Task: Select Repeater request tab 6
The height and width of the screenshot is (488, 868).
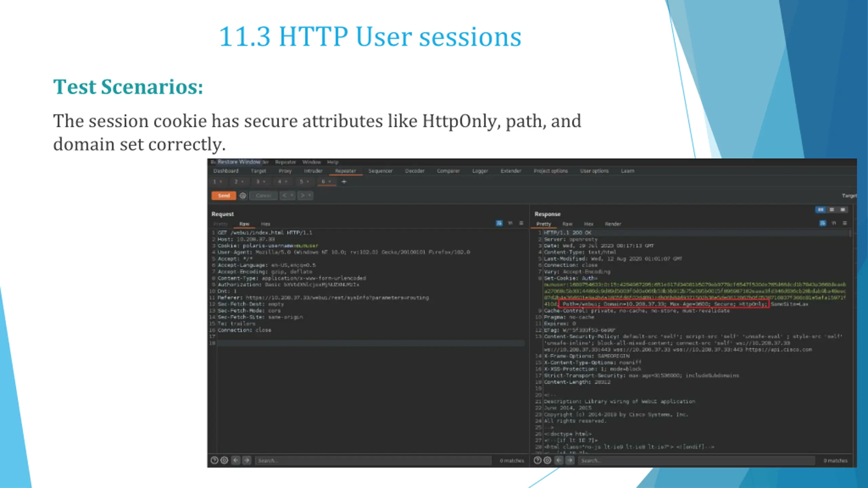Action: click(x=326, y=182)
